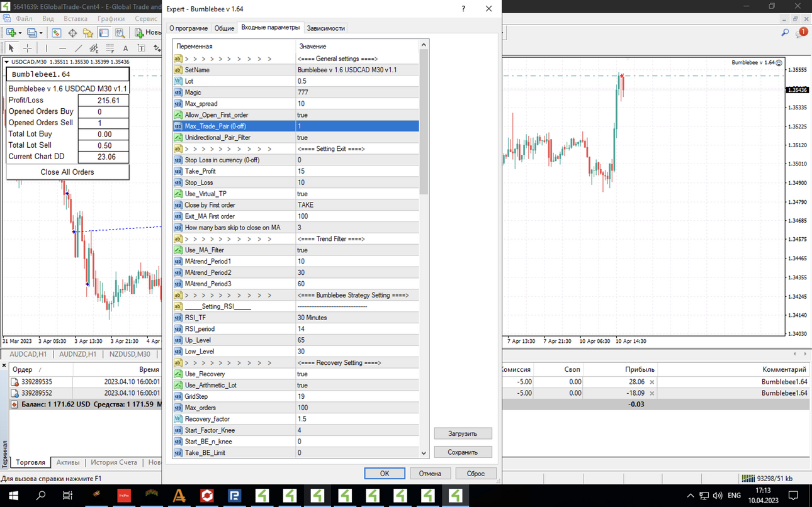Open the chart profiles icon
Viewport: 812px width, 507px height.
pos(32,33)
